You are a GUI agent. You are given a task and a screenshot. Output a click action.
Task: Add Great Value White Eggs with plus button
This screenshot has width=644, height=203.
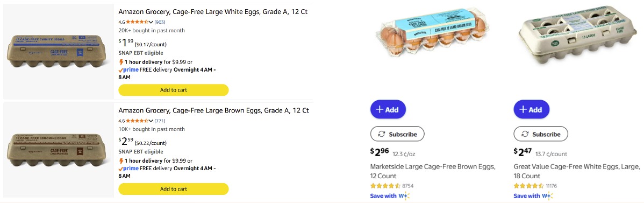click(x=532, y=109)
